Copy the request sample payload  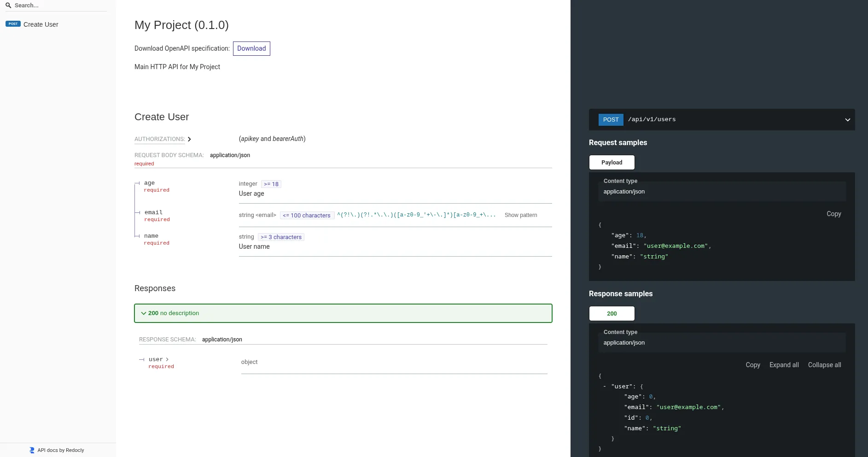(x=833, y=214)
